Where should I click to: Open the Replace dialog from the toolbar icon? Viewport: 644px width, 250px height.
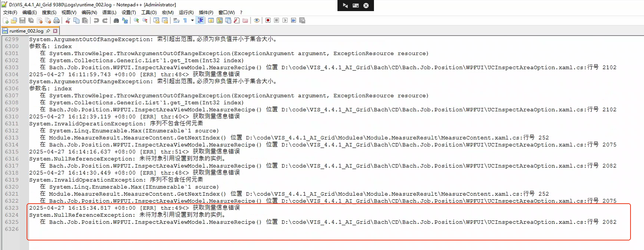pos(125,20)
